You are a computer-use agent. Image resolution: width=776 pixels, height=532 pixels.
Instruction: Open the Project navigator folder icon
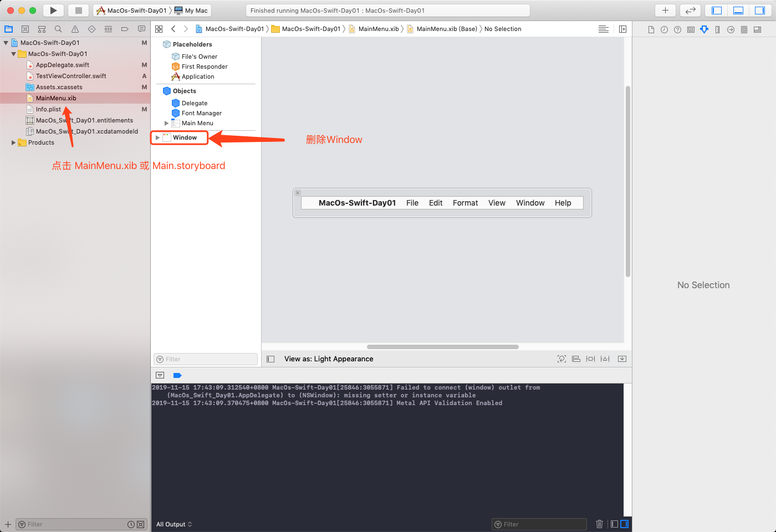tap(8, 29)
